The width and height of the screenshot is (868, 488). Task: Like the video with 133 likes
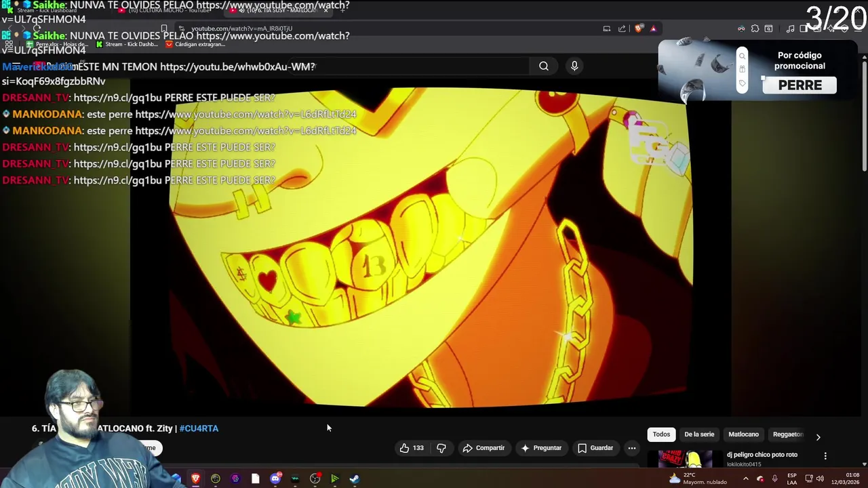pos(412,448)
